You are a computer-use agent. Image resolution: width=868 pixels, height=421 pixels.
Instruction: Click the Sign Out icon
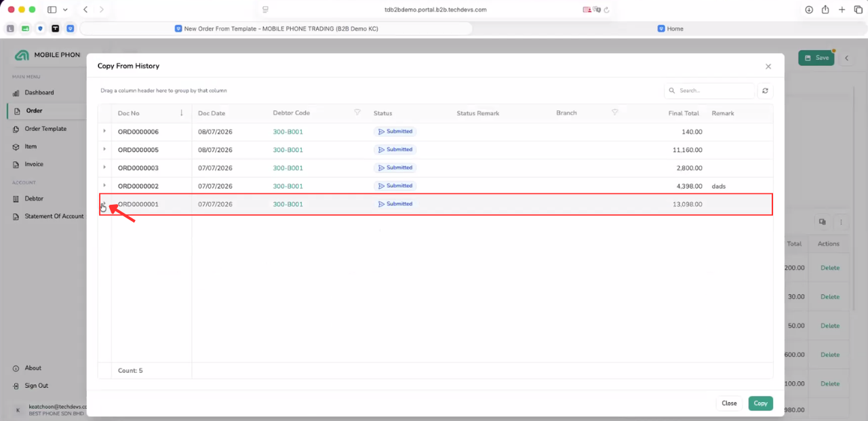(16, 386)
